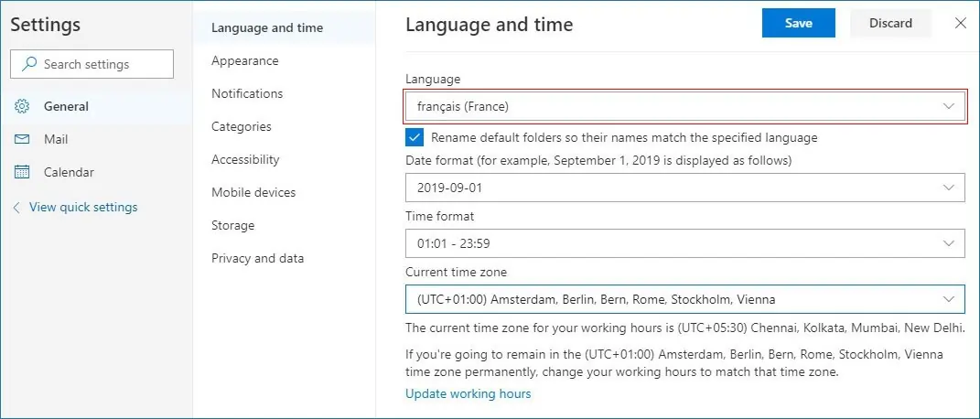Viewport: 980px width, 419px height.
Task: Click the magnifier icon in Search settings
Action: tap(28, 64)
